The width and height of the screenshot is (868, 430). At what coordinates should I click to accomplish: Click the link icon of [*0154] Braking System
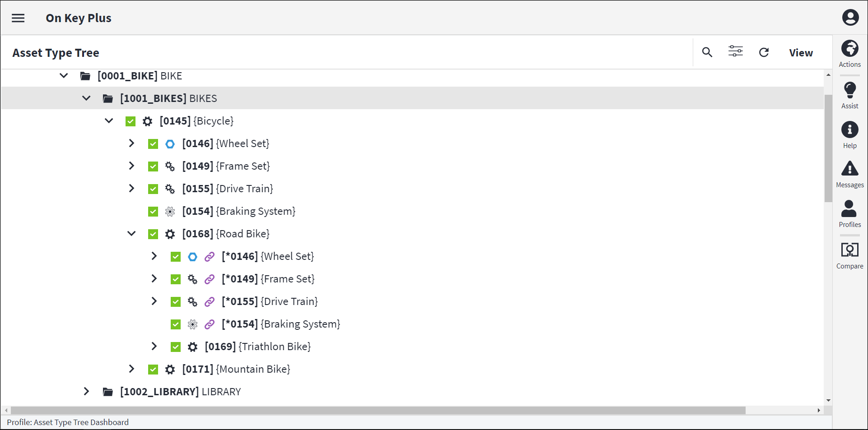click(x=210, y=324)
